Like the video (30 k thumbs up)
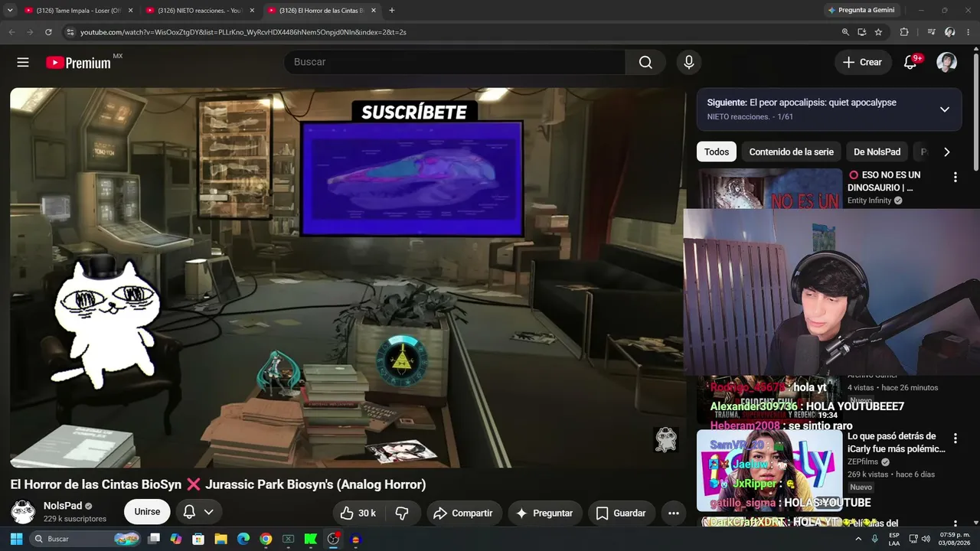The height and width of the screenshot is (551, 980). [x=358, y=513]
